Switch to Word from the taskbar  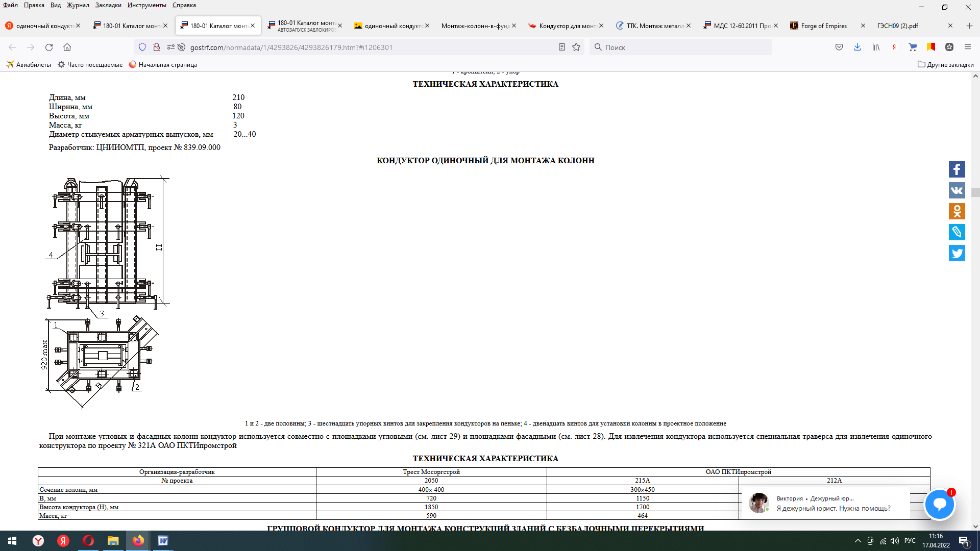point(163,541)
